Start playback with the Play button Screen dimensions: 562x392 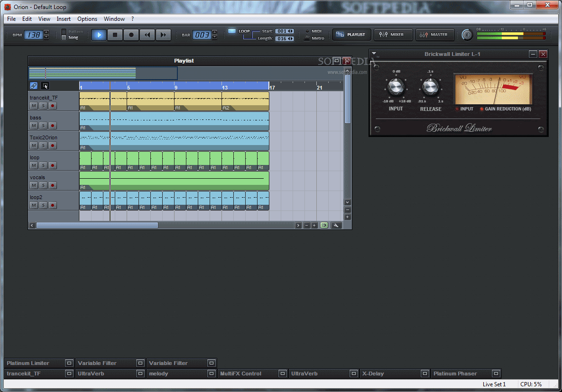(99, 35)
